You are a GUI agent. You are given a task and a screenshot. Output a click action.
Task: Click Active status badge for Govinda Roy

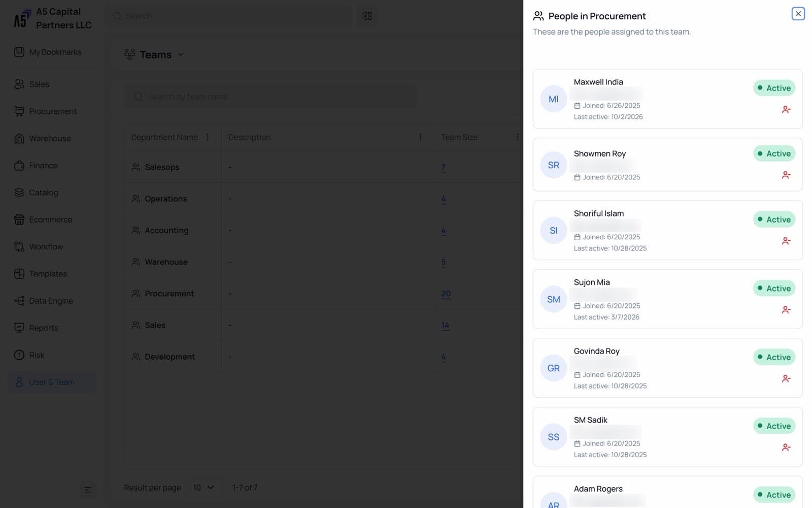pos(774,357)
